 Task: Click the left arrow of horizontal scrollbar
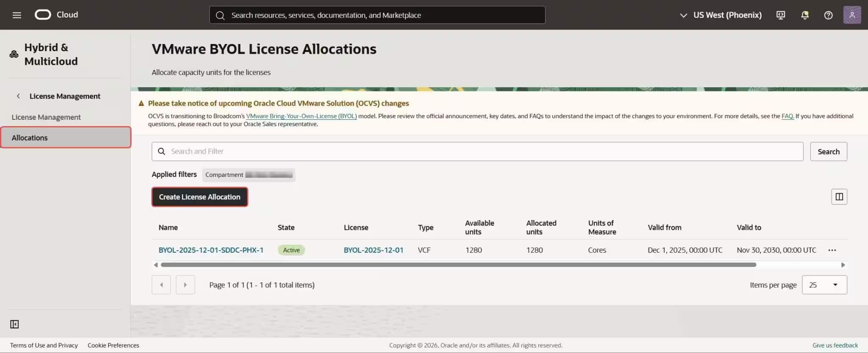[x=156, y=265]
